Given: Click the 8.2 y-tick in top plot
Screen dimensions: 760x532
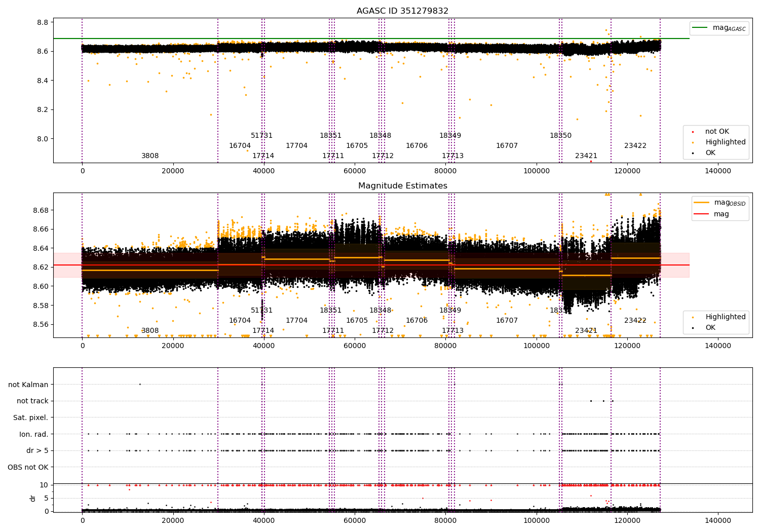Looking at the screenshot, I should 43,110.
